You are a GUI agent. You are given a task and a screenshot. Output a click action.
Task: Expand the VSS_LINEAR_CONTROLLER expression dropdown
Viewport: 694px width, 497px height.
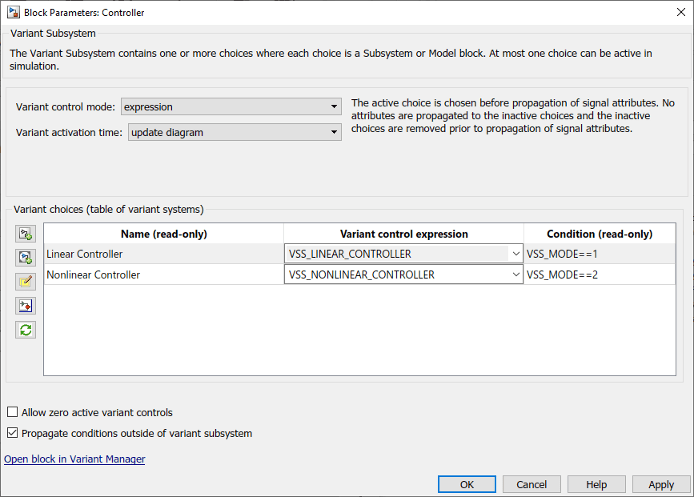[515, 254]
